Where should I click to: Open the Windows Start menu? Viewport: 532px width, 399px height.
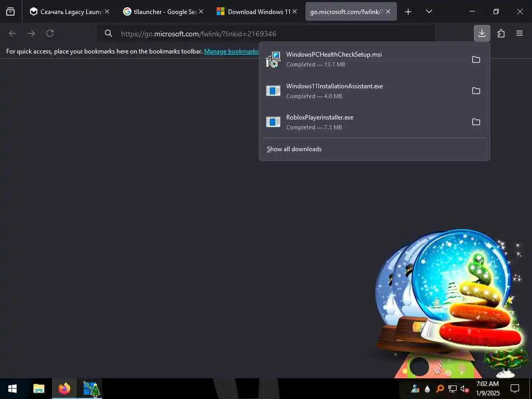12,389
